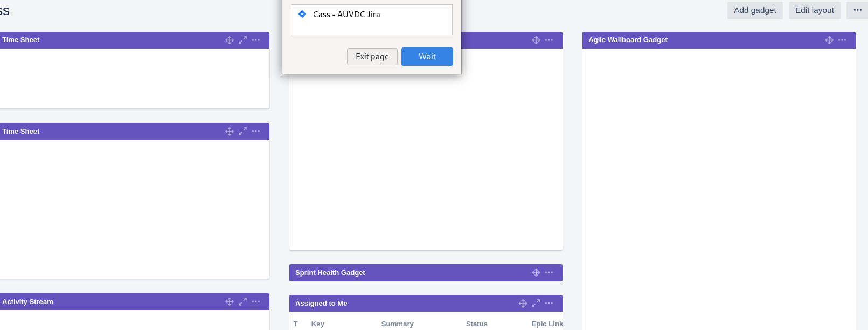This screenshot has width=868, height=330.
Task: Open Assigned to Me gadget options menu
Action: (x=549, y=304)
